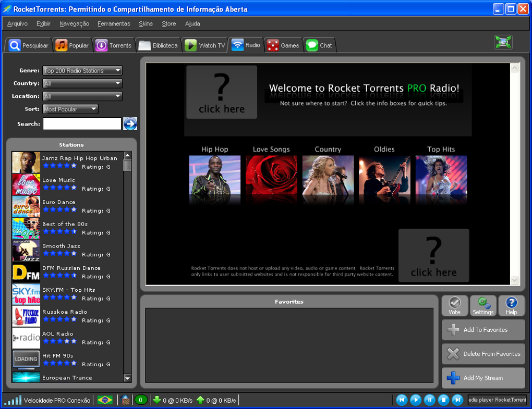Select the Euro Dance station thumbnail

coord(26,206)
